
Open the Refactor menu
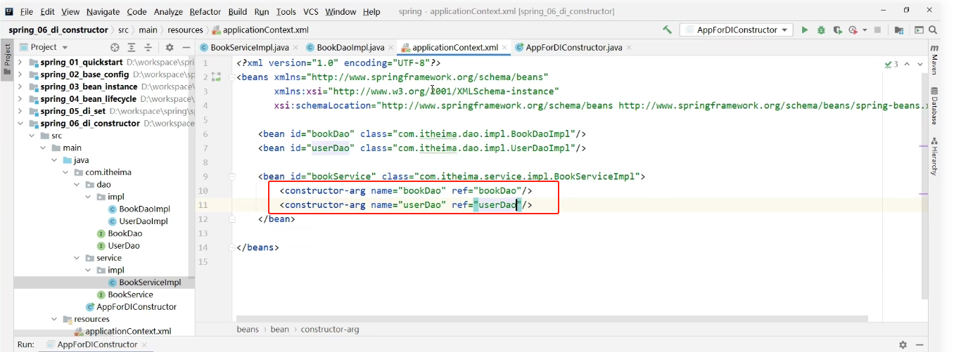click(x=205, y=12)
